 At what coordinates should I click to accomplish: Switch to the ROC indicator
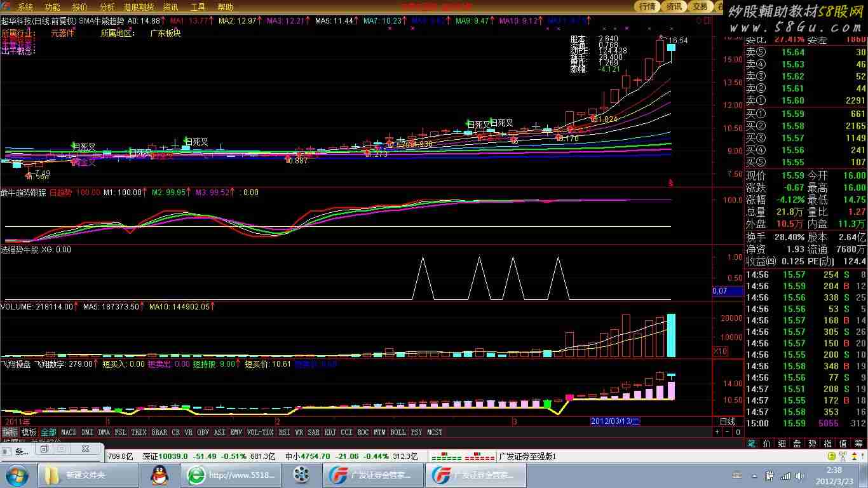coord(363,432)
